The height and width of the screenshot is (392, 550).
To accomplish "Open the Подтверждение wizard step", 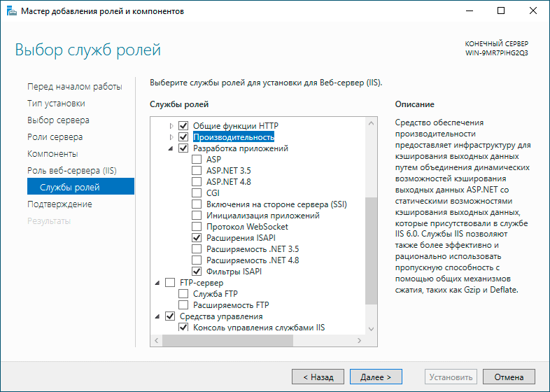I will pos(59,204).
